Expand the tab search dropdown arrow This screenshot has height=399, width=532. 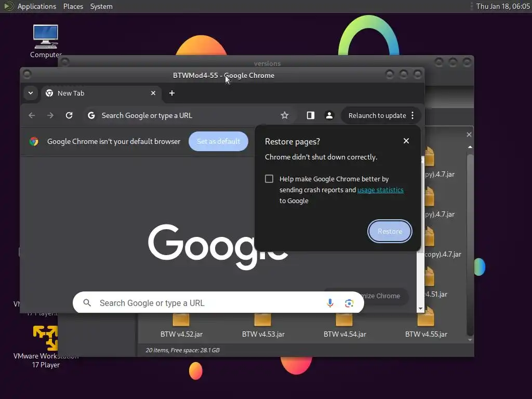(31, 93)
